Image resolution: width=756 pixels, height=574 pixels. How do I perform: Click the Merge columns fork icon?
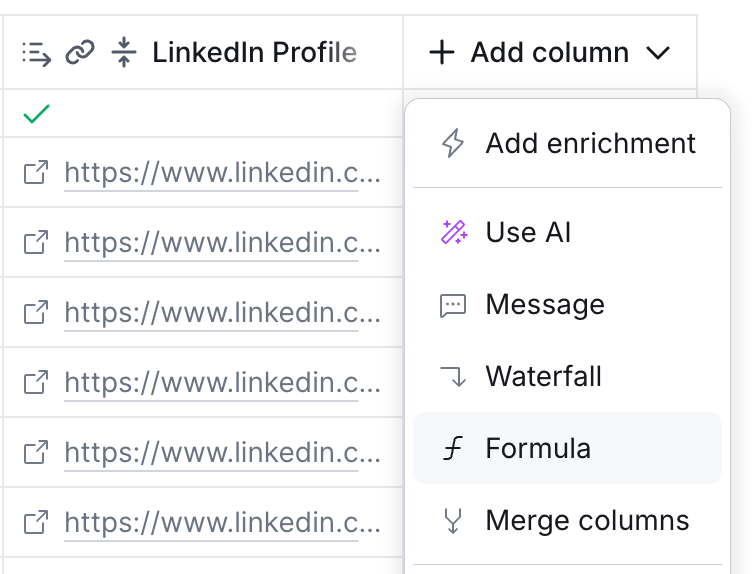[x=453, y=521]
